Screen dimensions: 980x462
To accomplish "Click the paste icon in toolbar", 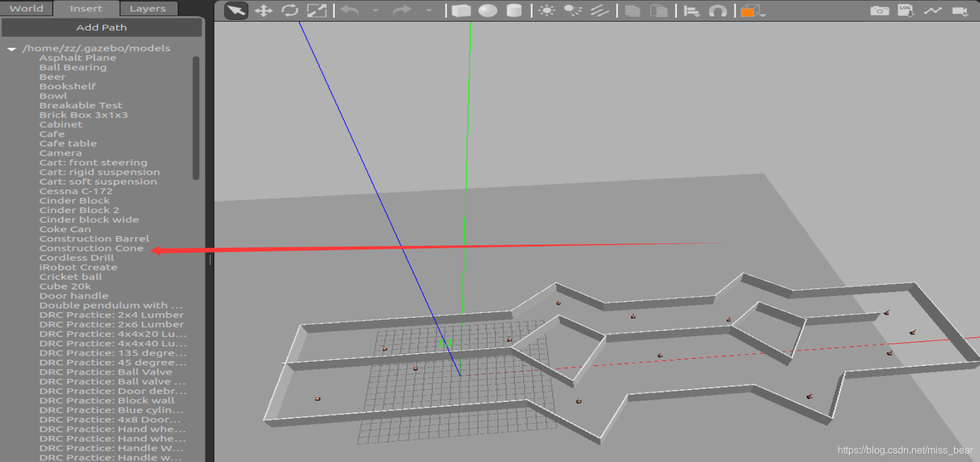I will point(659,11).
